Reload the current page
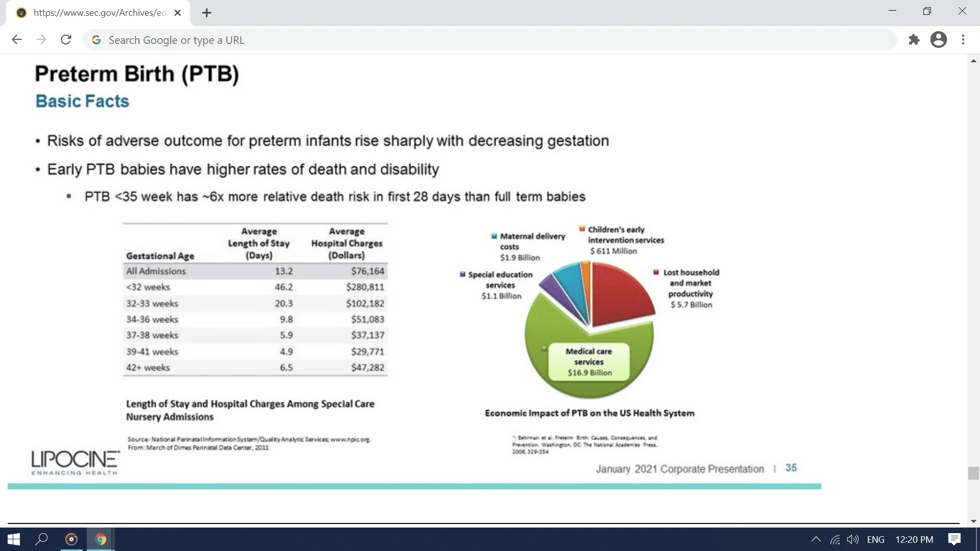 tap(66, 40)
